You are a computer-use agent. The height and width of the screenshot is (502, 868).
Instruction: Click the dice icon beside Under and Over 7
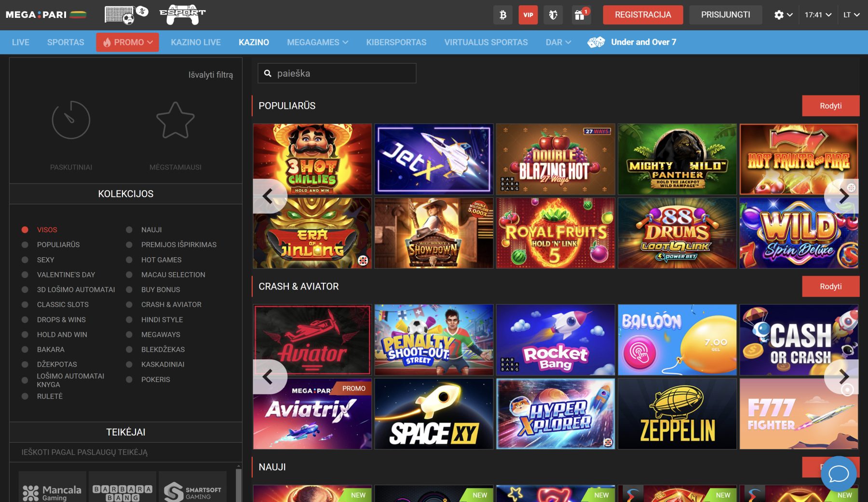click(596, 42)
